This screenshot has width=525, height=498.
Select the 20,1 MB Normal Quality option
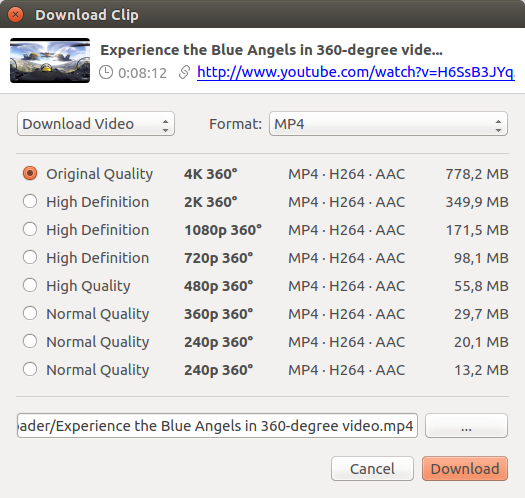[30, 342]
